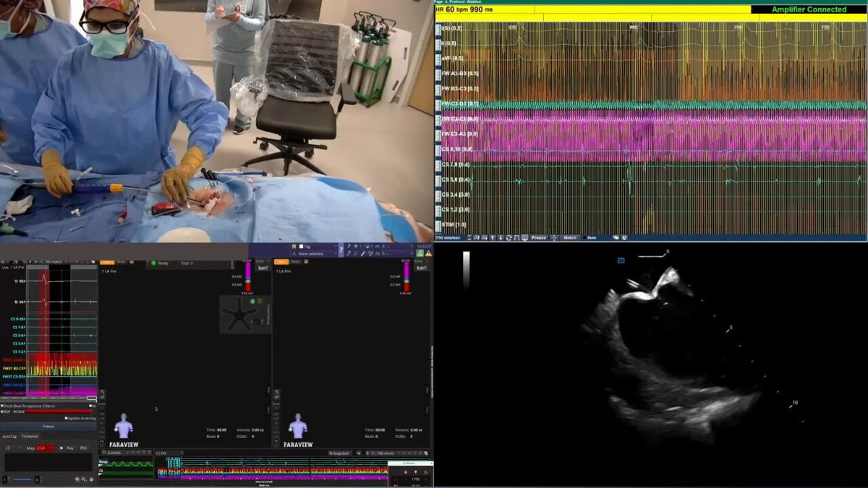Image resolution: width=868 pixels, height=488 pixels.
Task: Open the LS dropdown beside Map
Action: point(13,448)
